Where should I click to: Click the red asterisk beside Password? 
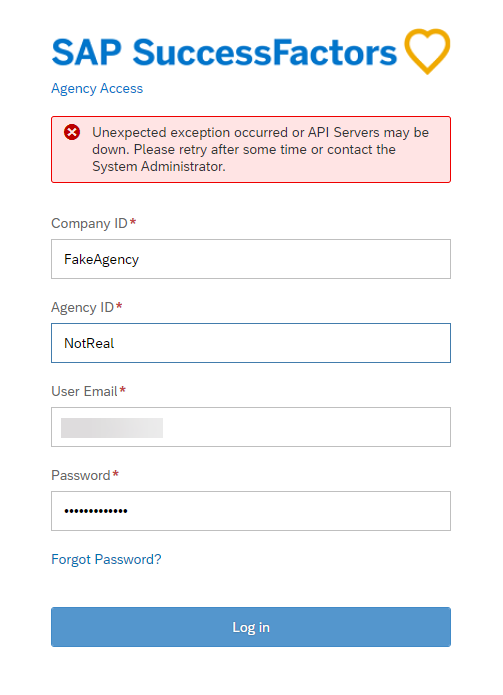[x=116, y=473]
